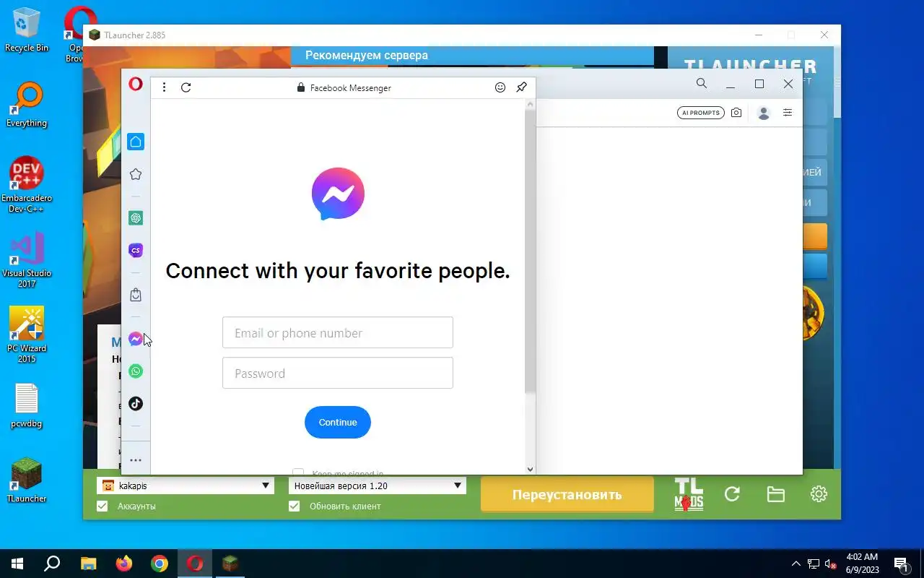
Task: Select the TLauncher desktop shortcut
Action: pos(27,480)
